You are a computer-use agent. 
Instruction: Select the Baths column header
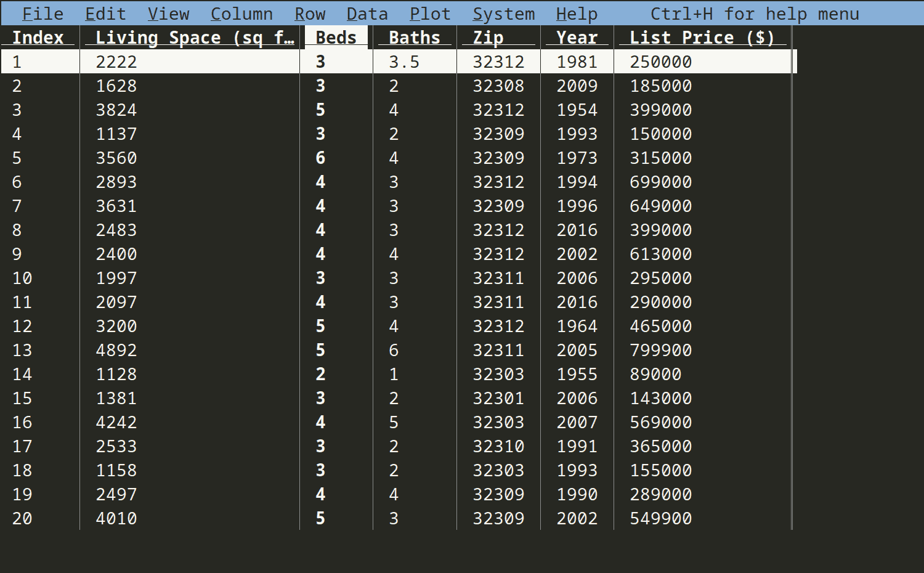click(415, 38)
